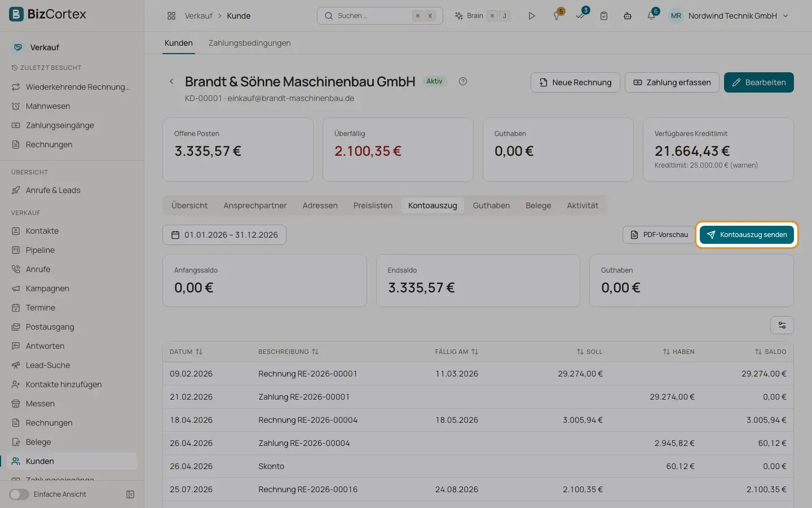Image resolution: width=812 pixels, height=508 pixels.
Task: Toggle the Einfache Ansicht switch
Action: click(x=19, y=494)
